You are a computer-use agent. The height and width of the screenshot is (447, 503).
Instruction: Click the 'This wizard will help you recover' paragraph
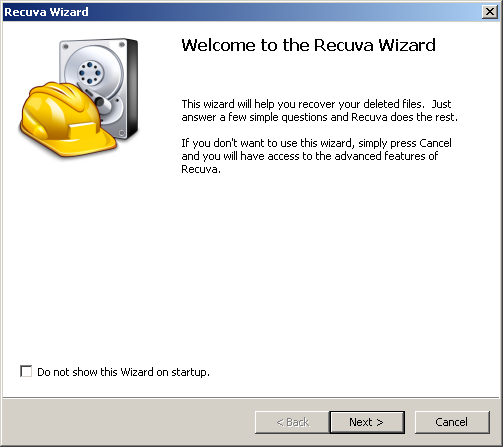[x=320, y=111]
